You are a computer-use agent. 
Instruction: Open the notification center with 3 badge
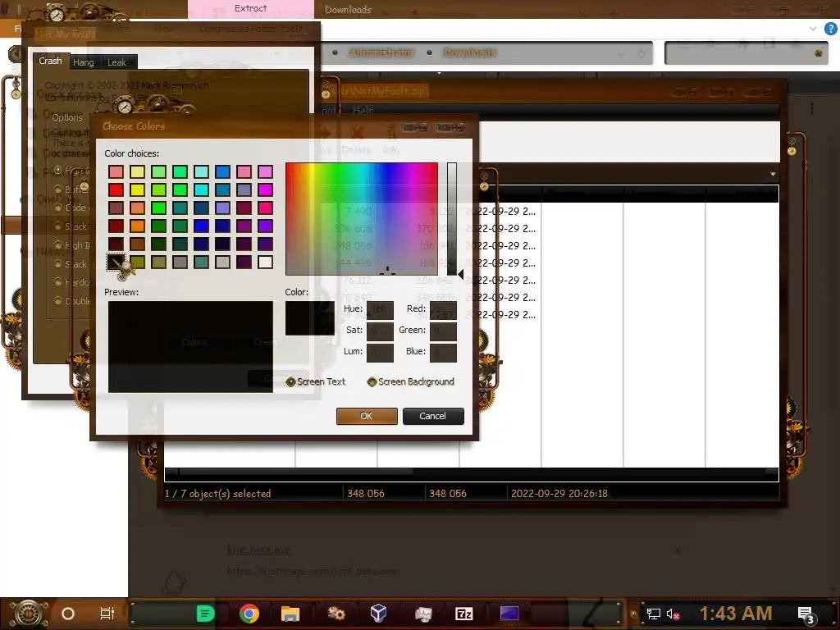806,614
